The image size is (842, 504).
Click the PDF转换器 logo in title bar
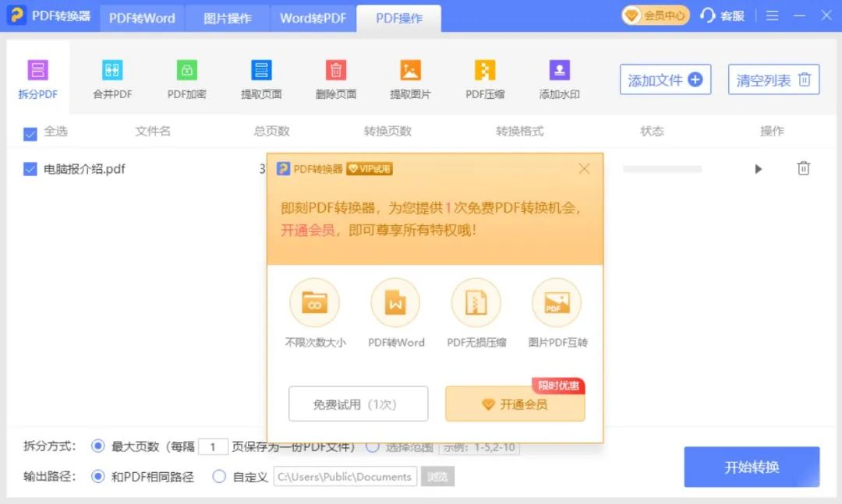[x=16, y=15]
